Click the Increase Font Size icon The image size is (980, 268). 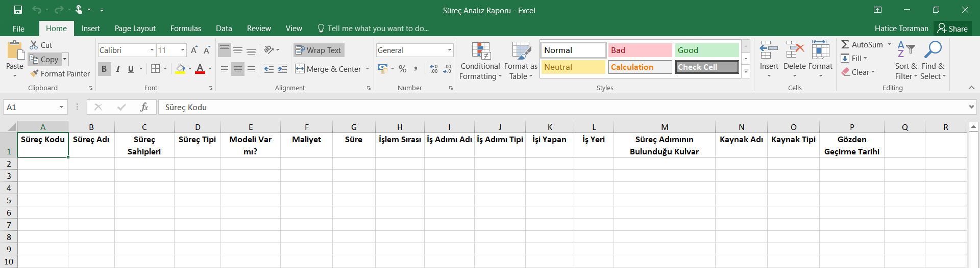[194, 50]
